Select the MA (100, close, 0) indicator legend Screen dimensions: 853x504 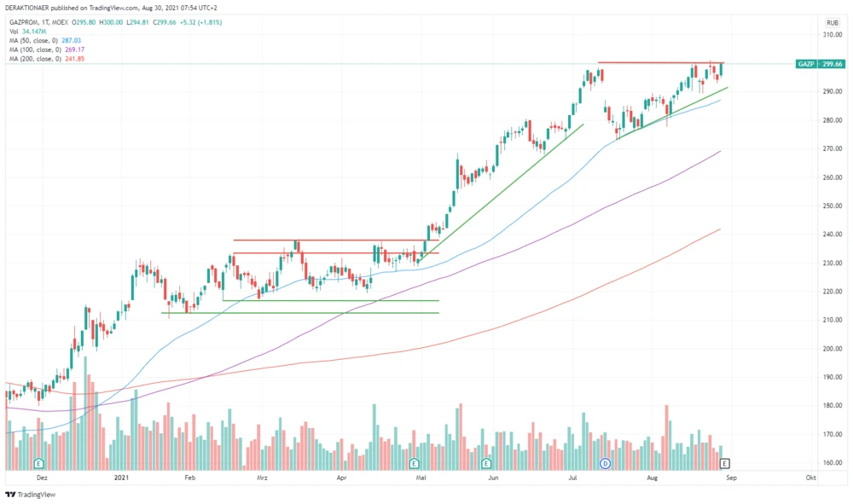tap(44, 49)
